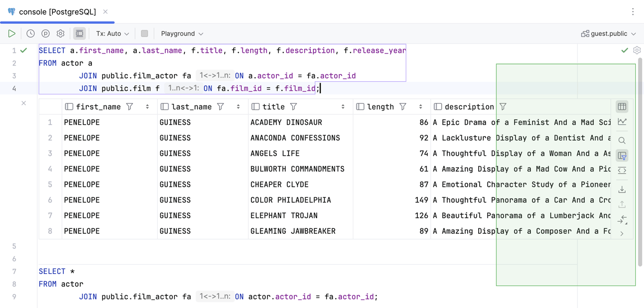Open the guest.public schema selector

609,33
